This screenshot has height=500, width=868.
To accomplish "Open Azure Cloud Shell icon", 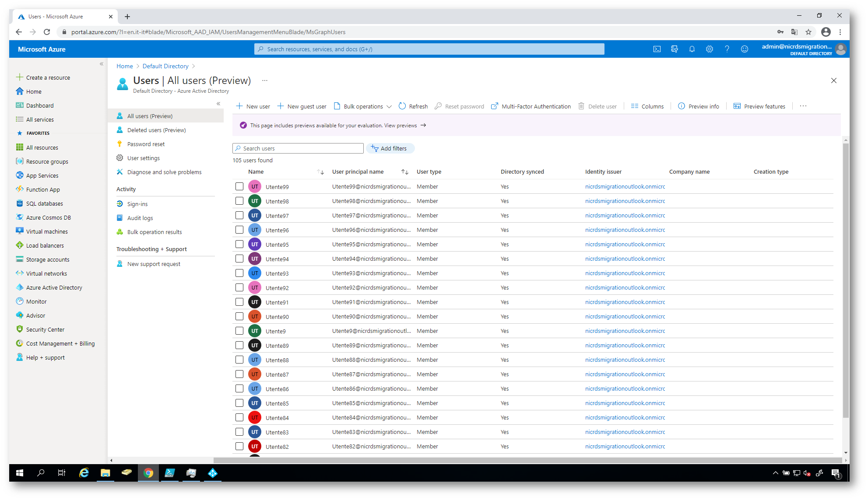I will coord(657,49).
